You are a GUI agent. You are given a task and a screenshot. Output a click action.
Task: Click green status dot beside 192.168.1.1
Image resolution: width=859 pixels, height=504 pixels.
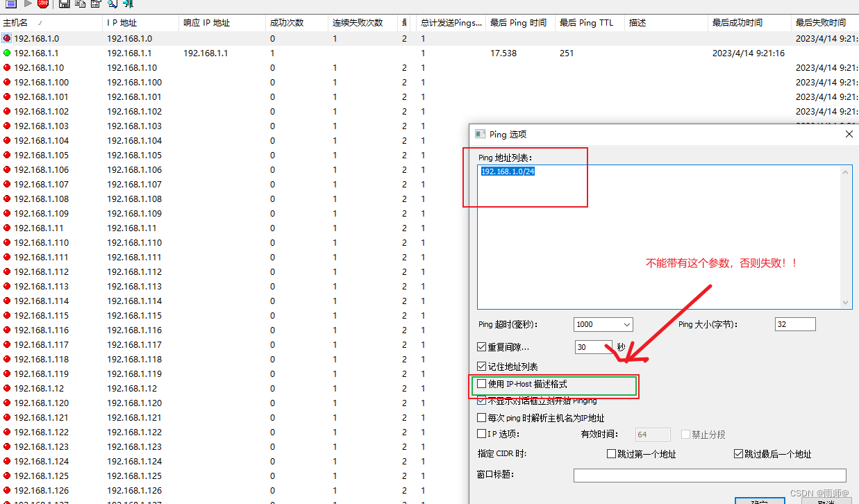tap(6, 53)
